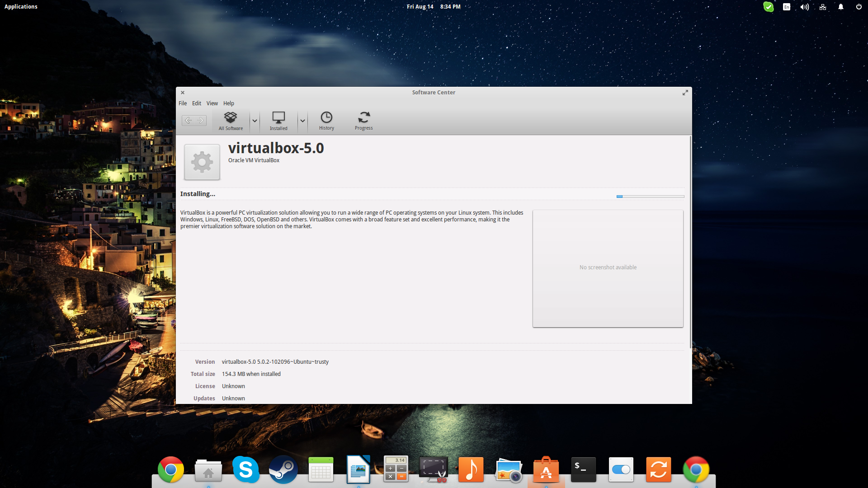Open the power session menu
The image size is (868, 488).
859,7
